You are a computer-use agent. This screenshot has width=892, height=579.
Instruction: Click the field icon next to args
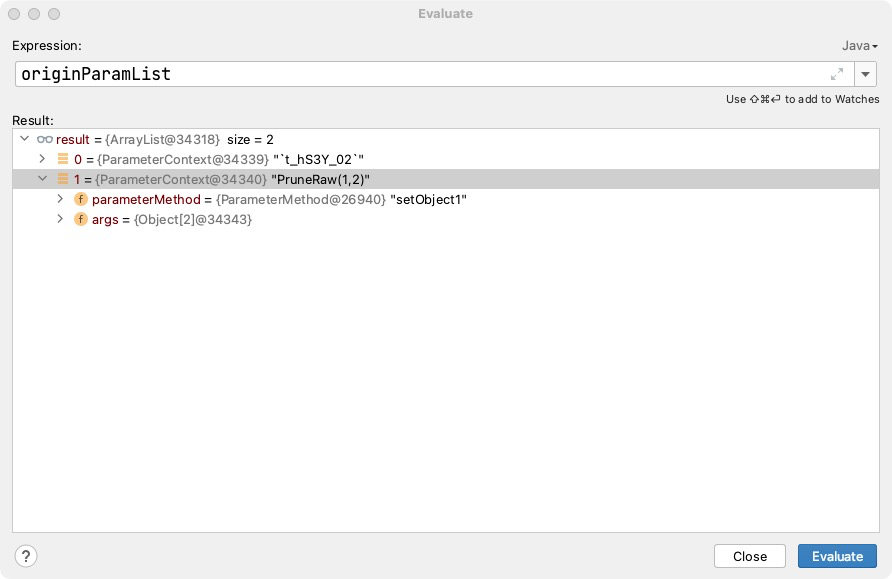(x=81, y=219)
